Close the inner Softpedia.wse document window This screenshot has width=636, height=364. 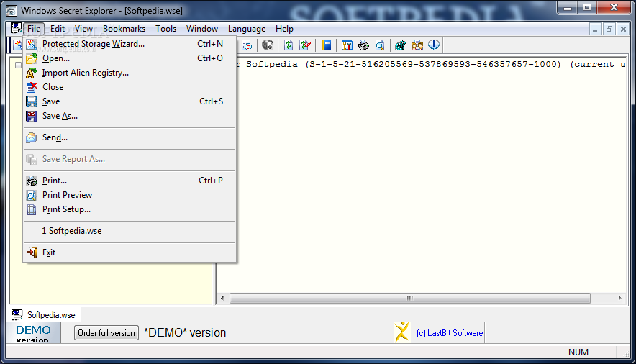coord(624,29)
